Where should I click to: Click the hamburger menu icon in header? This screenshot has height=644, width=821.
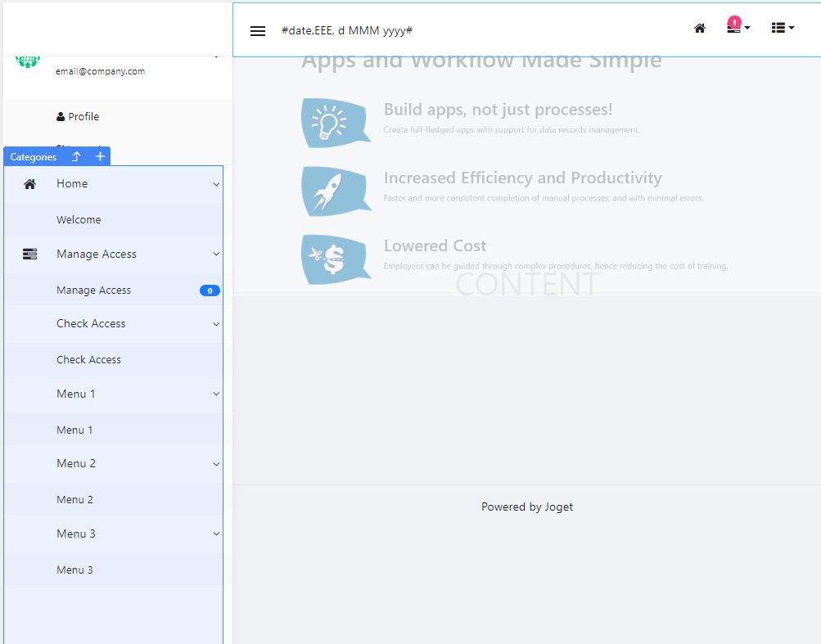point(258,31)
